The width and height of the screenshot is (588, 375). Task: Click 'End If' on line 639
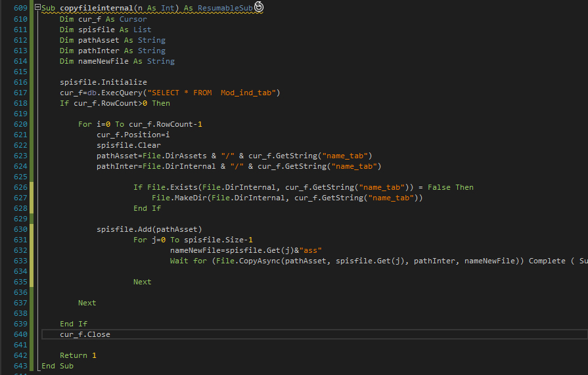74,324
